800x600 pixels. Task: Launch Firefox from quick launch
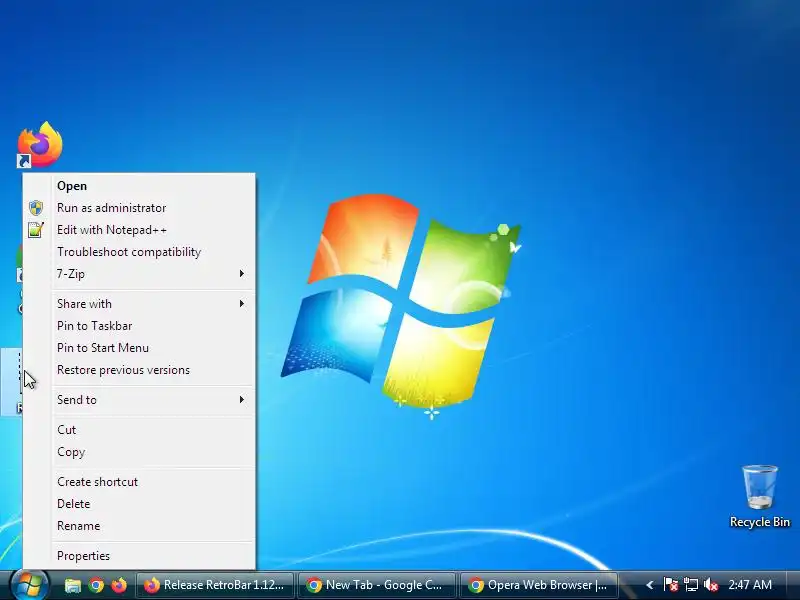click(x=119, y=585)
